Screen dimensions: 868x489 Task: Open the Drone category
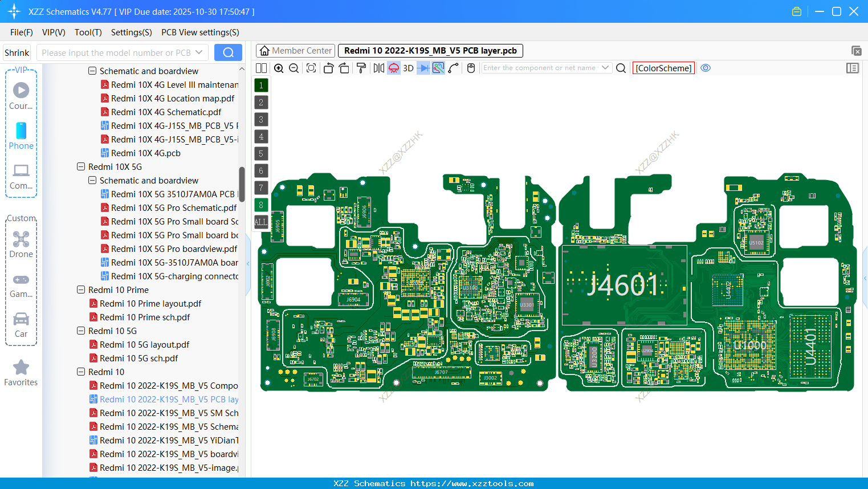tap(21, 244)
